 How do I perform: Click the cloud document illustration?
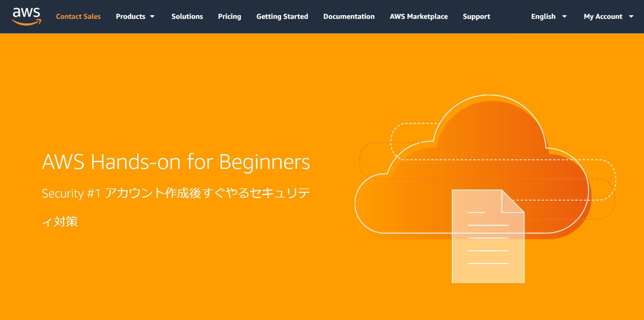[x=485, y=189]
